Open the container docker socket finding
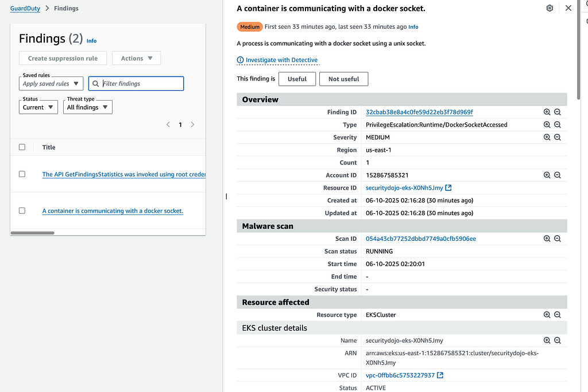The image size is (588, 392). (113, 211)
